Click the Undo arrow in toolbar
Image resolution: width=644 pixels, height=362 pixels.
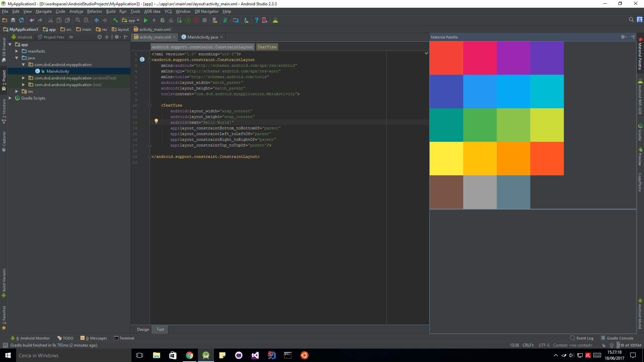point(32,20)
